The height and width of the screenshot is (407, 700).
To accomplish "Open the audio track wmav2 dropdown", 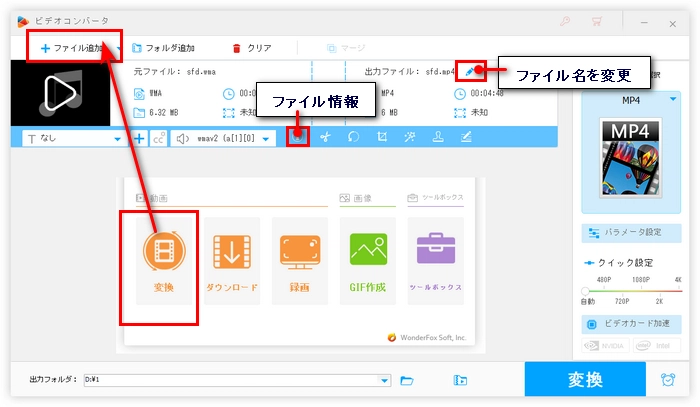I will point(266,139).
